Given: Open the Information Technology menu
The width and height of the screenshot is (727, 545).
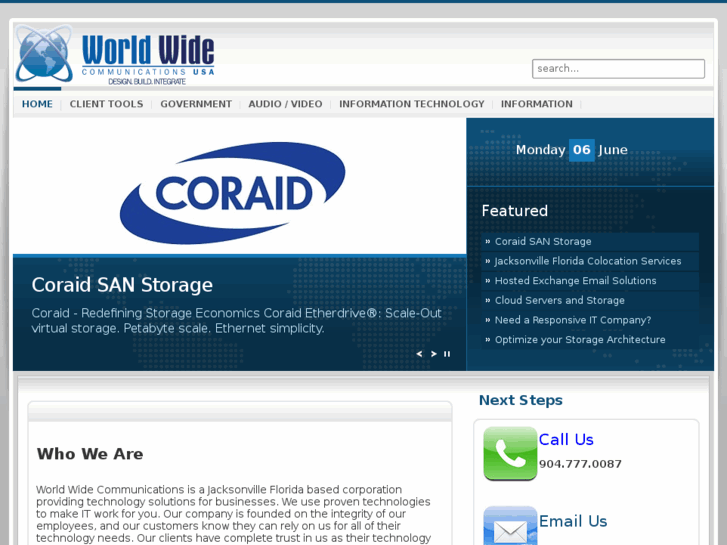Looking at the screenshot, I should pos(411,104).
